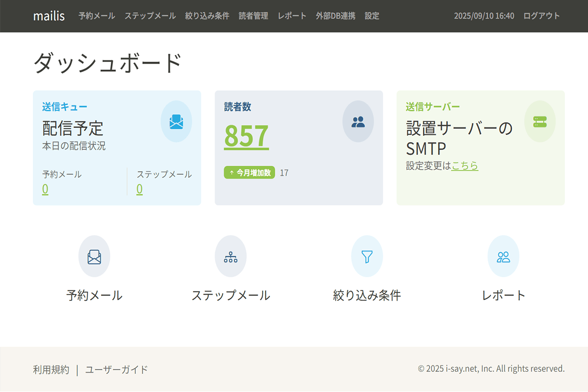Click the envelope icon on the 配信予定 card
This screenshot has width=588, height=392.
pyautogui.click(x=176, y=122)
